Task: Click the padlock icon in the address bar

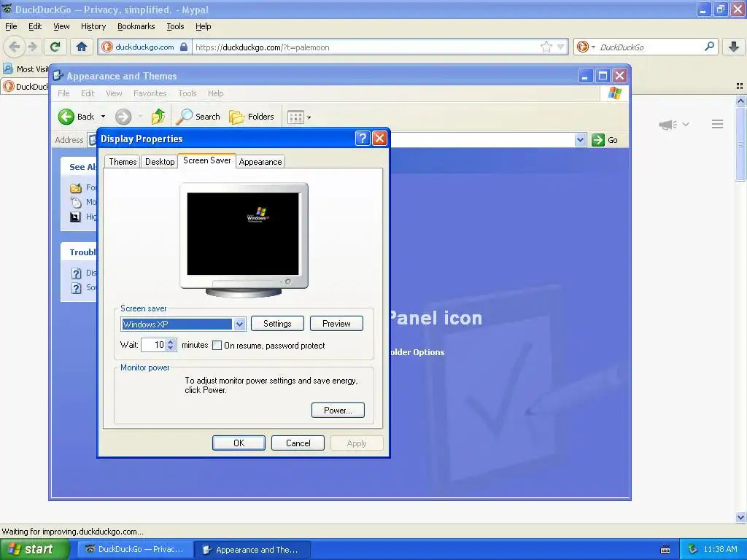Action: coord(184,47)
